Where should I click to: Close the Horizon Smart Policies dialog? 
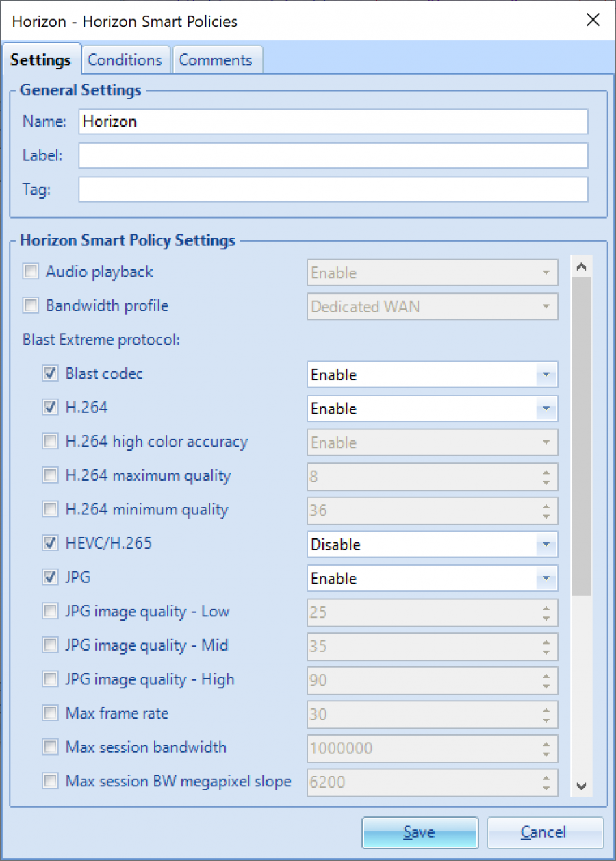tap(593, 20)
